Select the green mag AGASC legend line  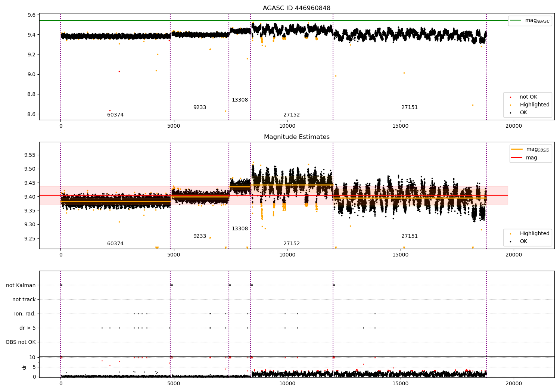(516, 21)
